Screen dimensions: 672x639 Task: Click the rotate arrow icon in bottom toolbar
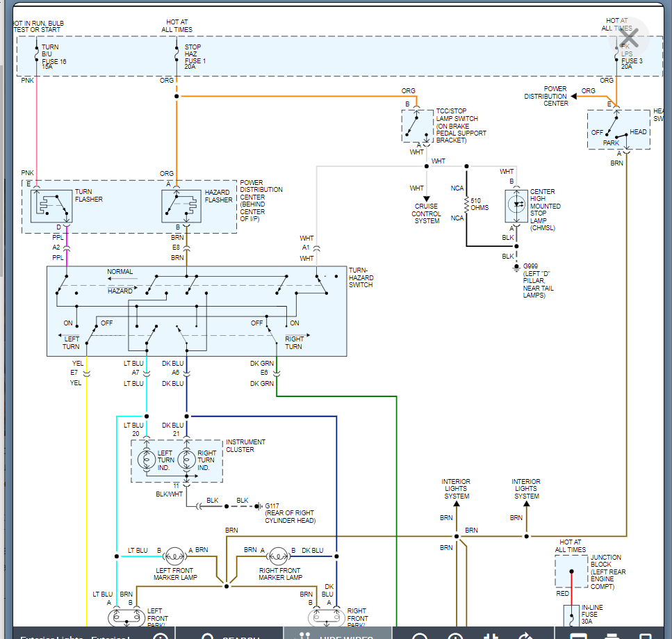526,636
